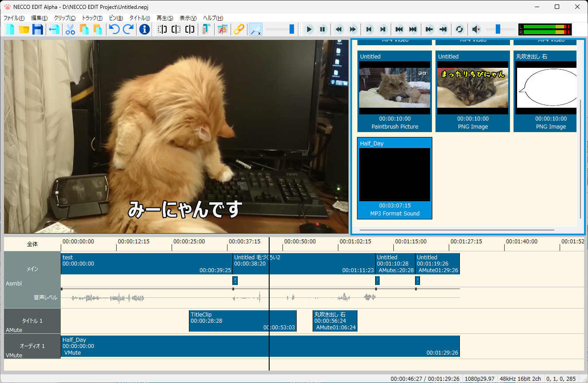Click the タイトル 1 track header
The image size is (588, 383).
click(32, 321)
